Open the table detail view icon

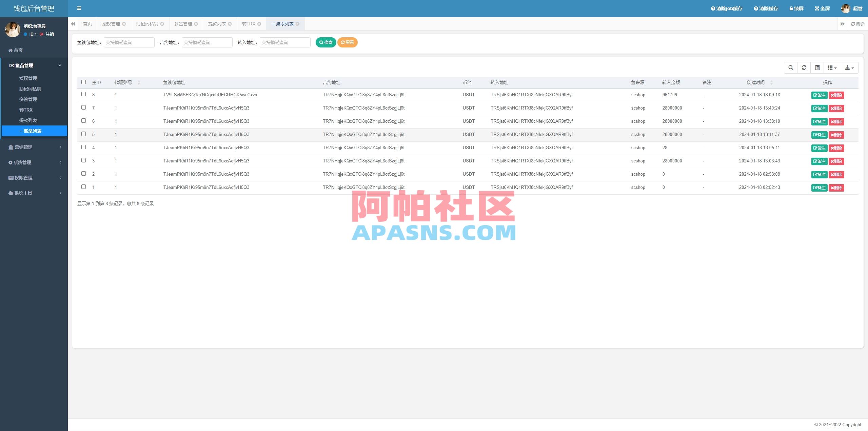(x=817, y=67)
